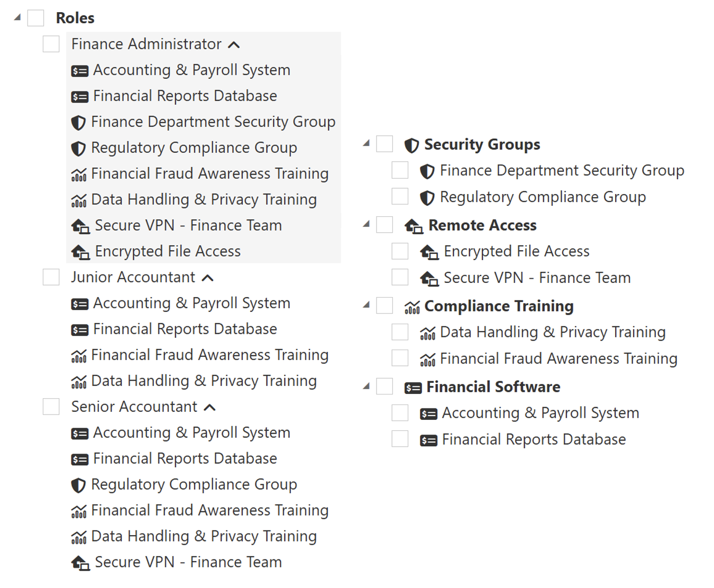This screenshot has height=588, width=714.
Task: Collapse the root Roles tree triangle
Action: (x=17, y=17)
